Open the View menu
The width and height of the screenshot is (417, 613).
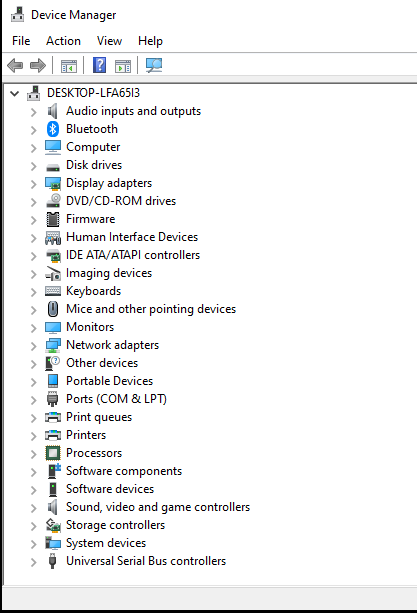coord(109,41)
